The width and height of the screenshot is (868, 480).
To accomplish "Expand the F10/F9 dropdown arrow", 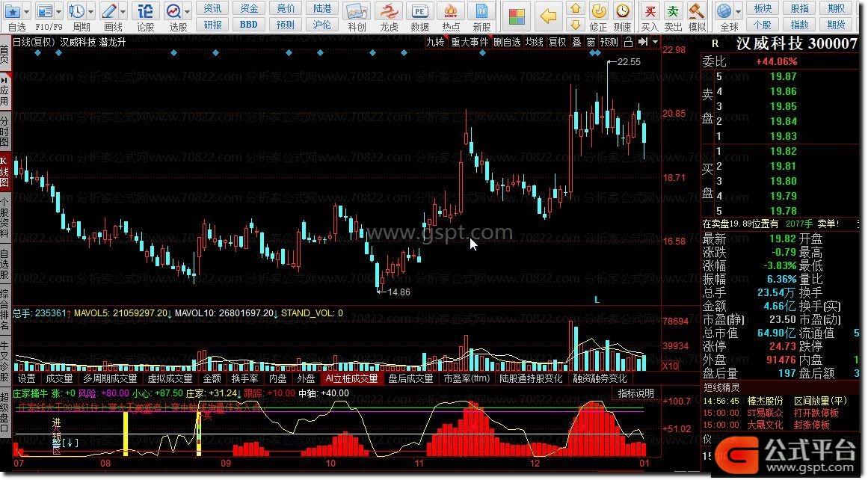I will point(58,11).
